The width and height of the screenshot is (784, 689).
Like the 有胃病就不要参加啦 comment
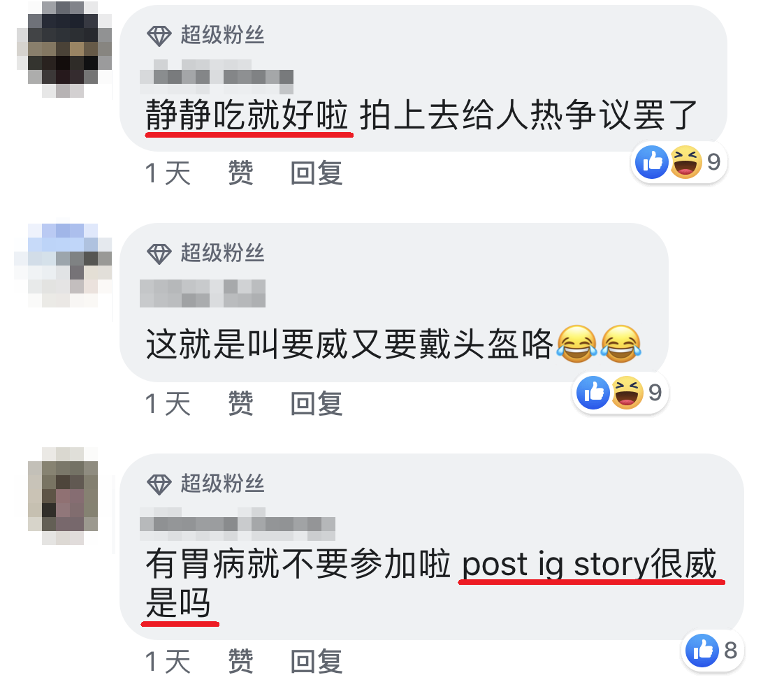[240, 662]
